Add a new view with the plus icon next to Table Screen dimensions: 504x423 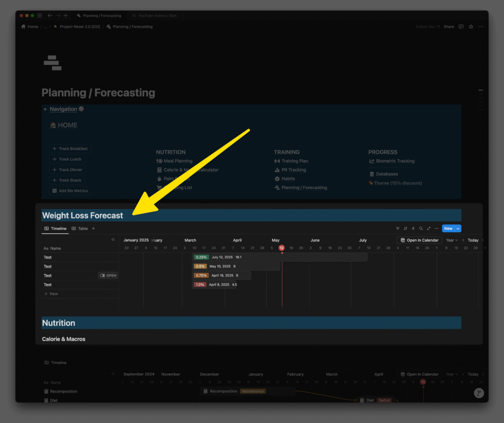click(94, 229)
